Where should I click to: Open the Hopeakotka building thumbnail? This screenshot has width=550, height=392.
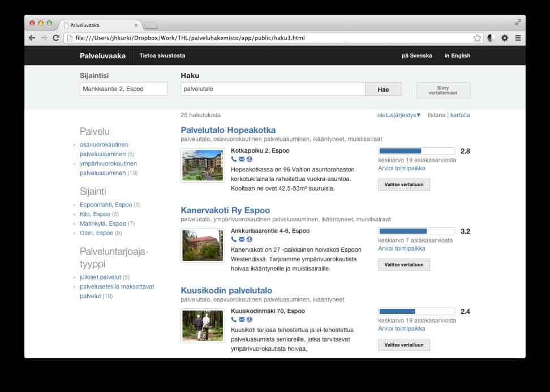click(x=203, y=166)
